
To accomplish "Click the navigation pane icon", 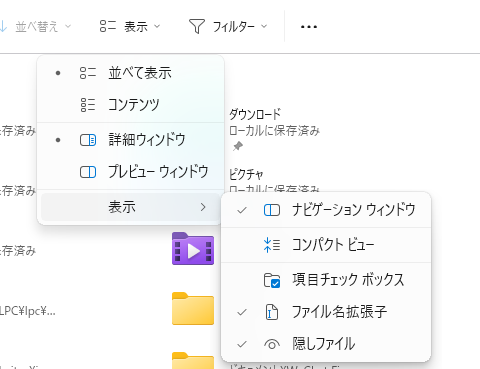I will 272,210.
